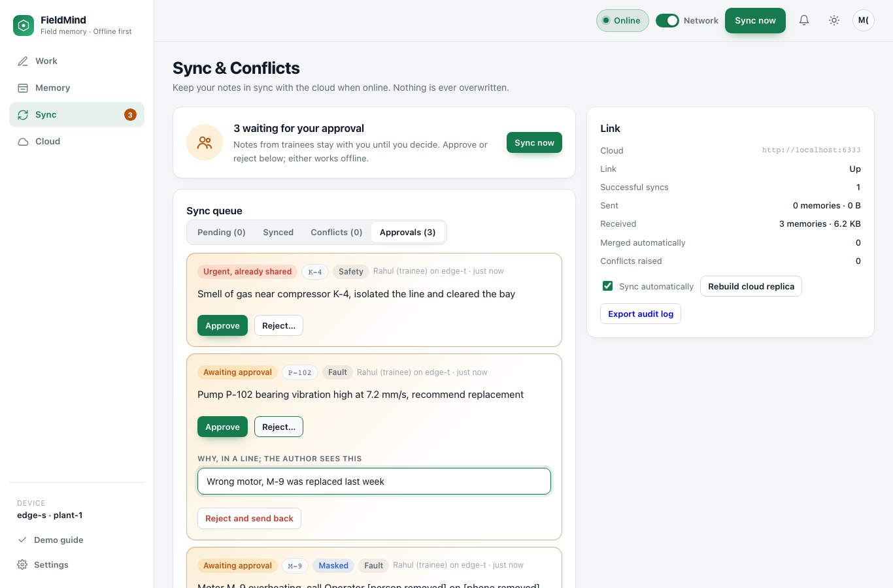The width and height of the screenshot is (893, 588).
Task: Approve the compressor K-4 gas note
Action: pyautogui.click(x=222, y=325)
